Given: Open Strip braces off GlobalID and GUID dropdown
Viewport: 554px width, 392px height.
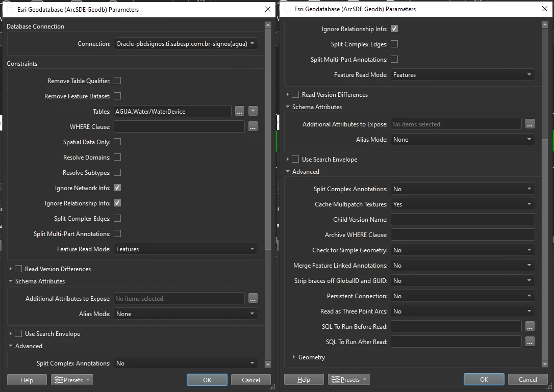Looking at the screenshot, I should (463, 281).
